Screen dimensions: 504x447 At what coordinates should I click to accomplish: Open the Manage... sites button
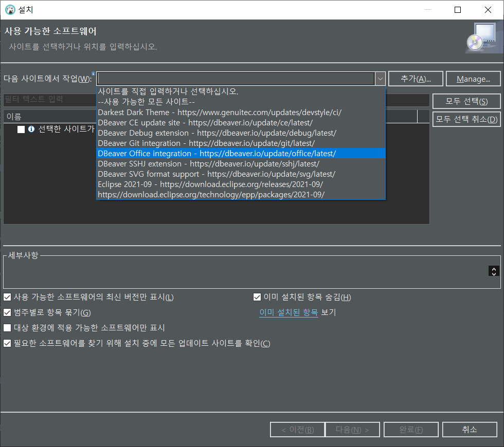pos(473,79)
